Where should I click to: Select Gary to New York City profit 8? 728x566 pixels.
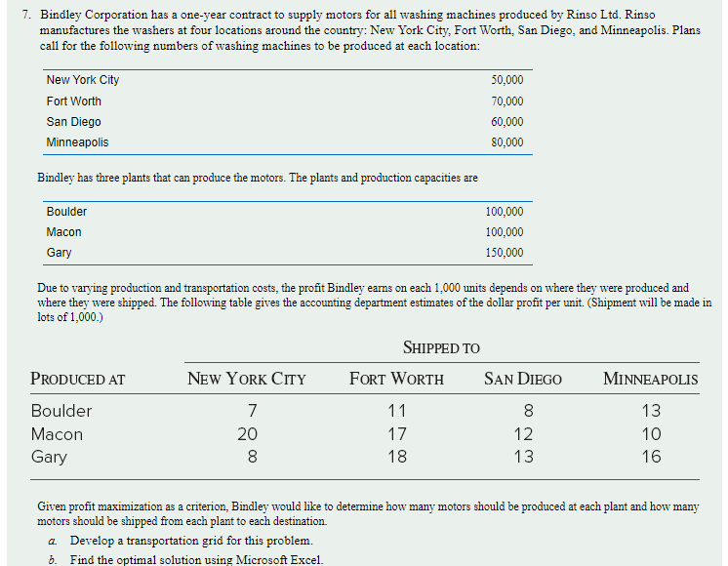click(x=252, y=457)
